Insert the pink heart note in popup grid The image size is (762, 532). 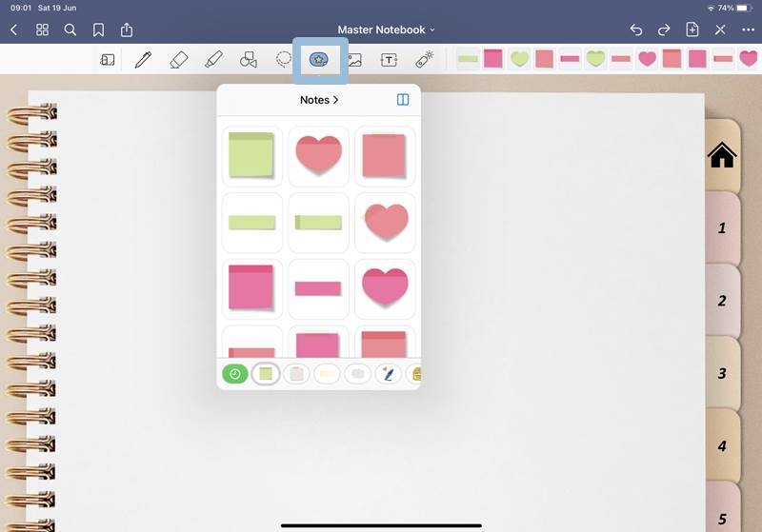pos(385,288)
